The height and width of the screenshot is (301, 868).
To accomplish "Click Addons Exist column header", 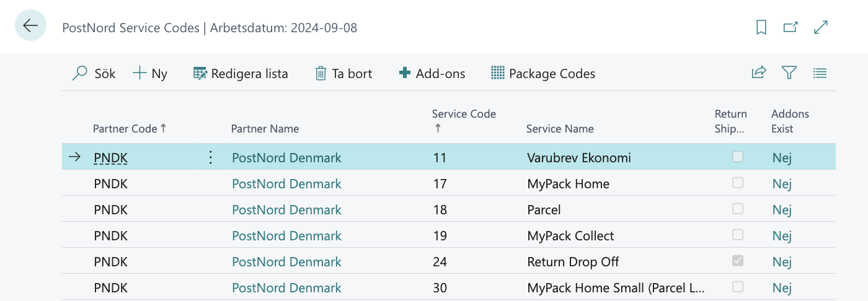I will (x=790, y=121).
